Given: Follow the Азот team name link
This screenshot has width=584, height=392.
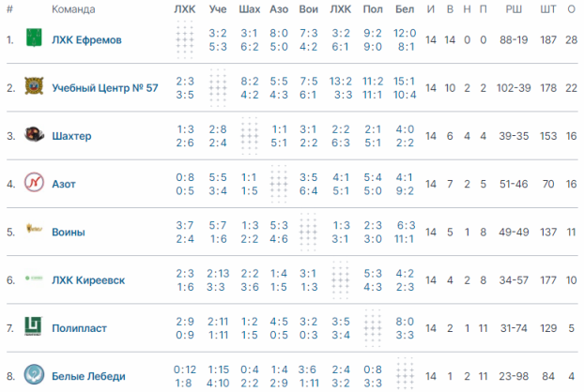Looking at the screenshot, I should tap(64, 184).
